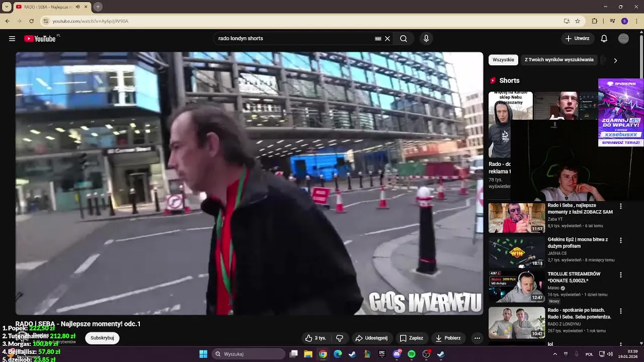Click the video title RADO i SEBA
644x362 pixels.
[78, 324]
